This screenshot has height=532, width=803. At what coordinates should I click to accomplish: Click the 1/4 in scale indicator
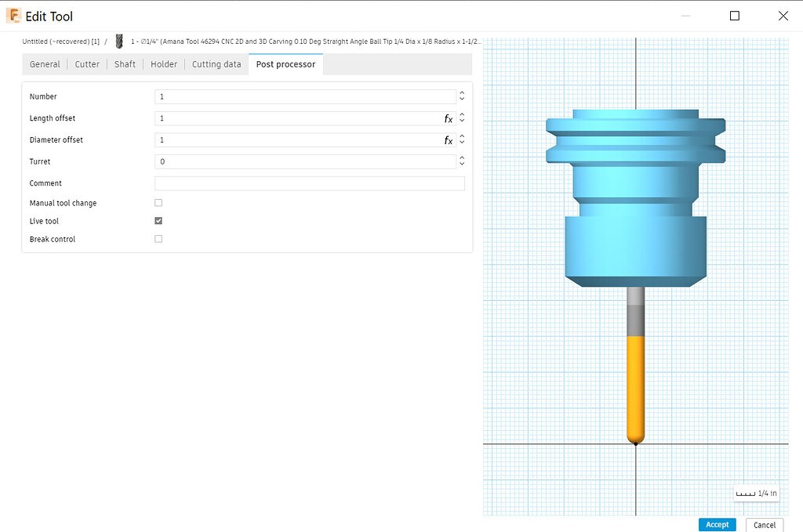pyautogui.click(x=755, y=493)
